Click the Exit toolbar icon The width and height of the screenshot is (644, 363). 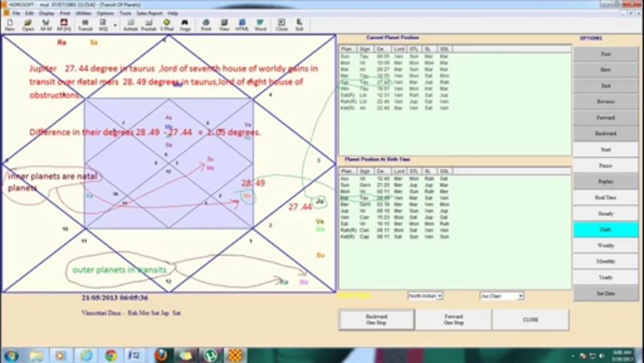click(x=300, y=25)
